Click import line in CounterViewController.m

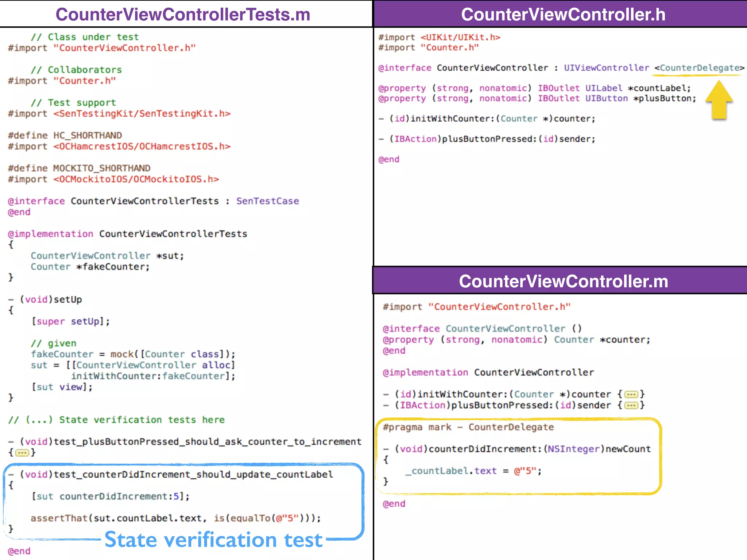tap(476, 307)
